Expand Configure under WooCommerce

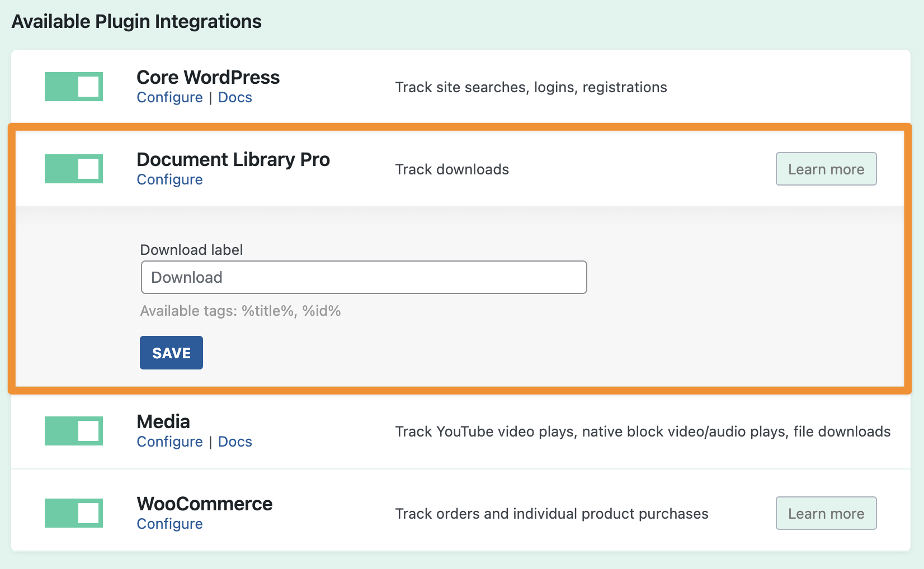tap(169, 524)
